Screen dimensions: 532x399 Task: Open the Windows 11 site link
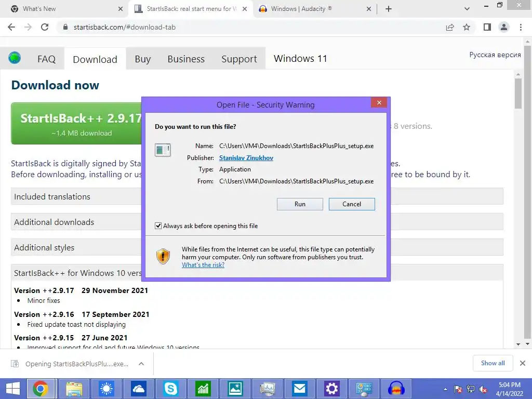coord(300,59)
